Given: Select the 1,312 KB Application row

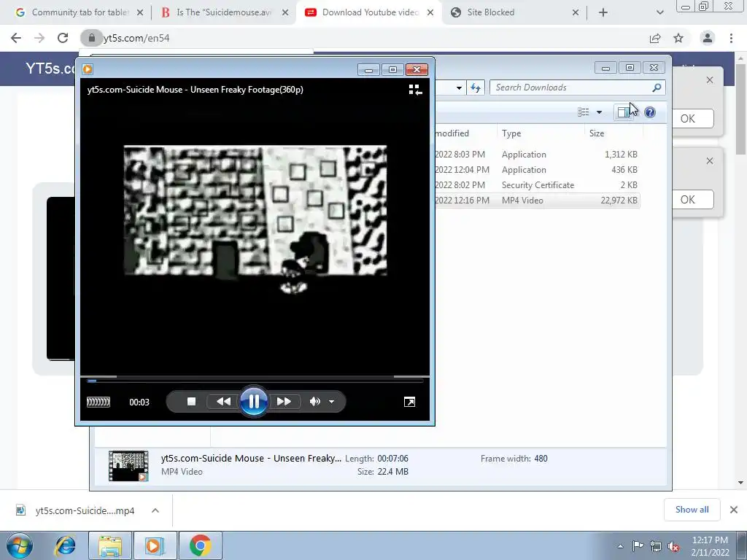Looking at the screenshot, I should [x=537, y=155].
